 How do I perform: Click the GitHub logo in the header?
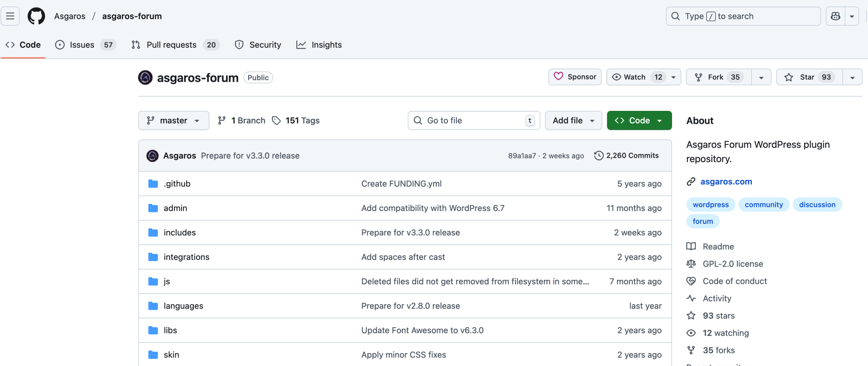[36, 16]
